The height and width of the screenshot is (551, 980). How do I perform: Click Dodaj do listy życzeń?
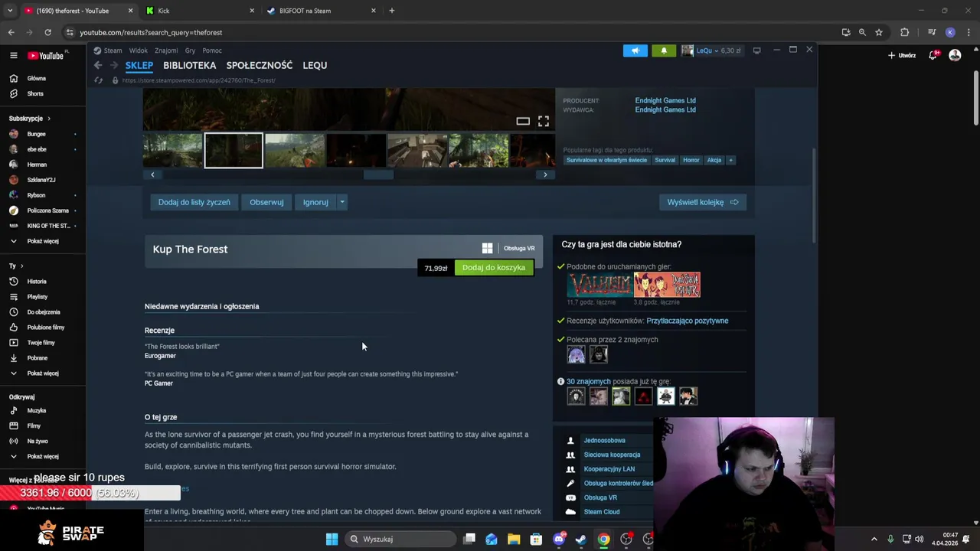pos(194,202)
